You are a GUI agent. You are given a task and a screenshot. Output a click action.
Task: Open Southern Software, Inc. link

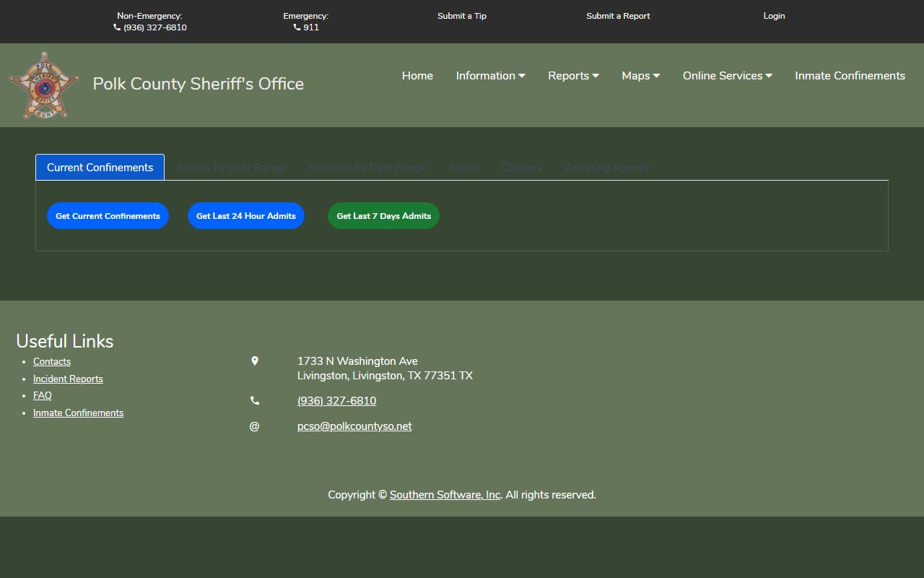pos(445,495)
